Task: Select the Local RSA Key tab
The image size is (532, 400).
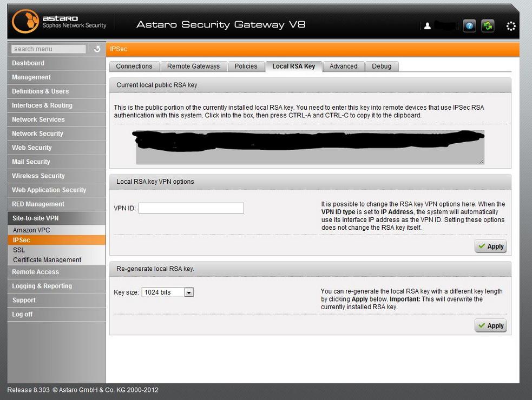Action: pyautogui.click(x=294, y=66)
